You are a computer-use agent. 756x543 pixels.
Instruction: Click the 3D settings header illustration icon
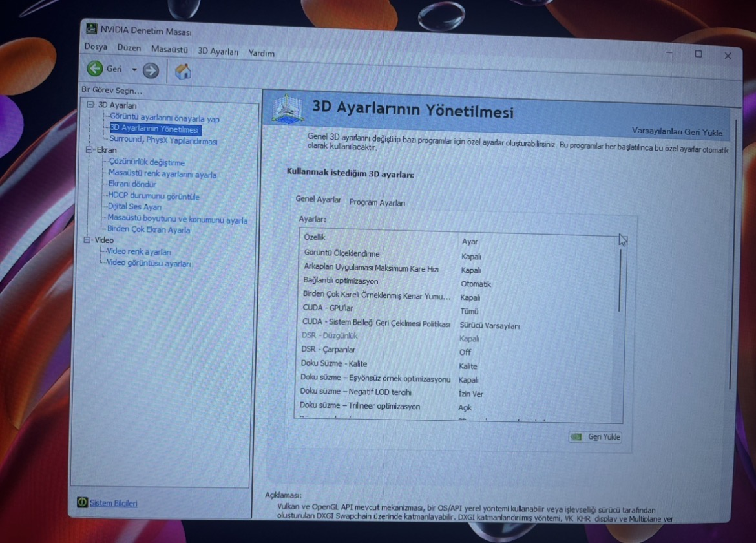pyautogui.click(x=288, y=109)
